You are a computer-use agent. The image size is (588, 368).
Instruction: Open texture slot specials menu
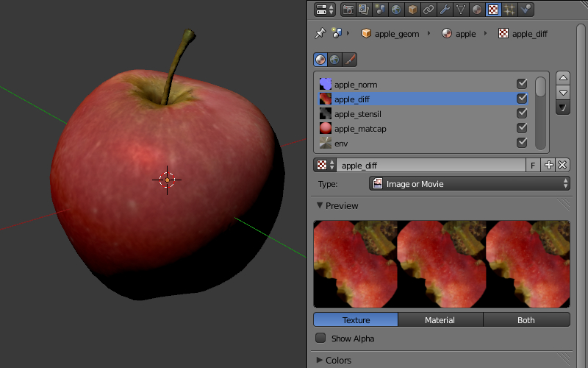click(x=563, y=107)
